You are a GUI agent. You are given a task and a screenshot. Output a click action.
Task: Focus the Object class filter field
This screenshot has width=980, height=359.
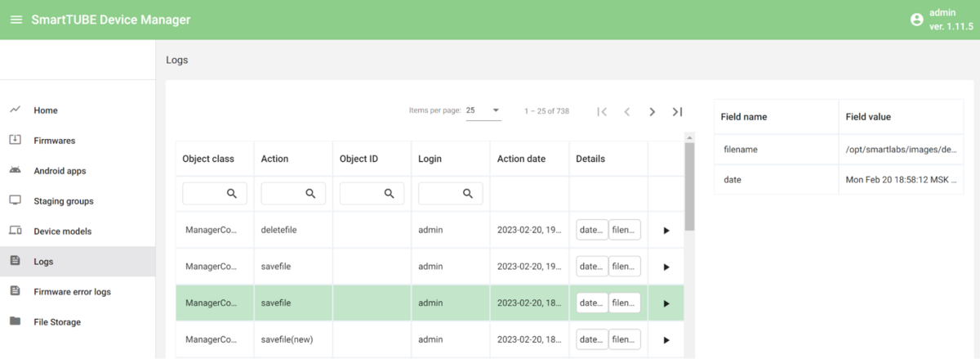click(x=214, y=194)
